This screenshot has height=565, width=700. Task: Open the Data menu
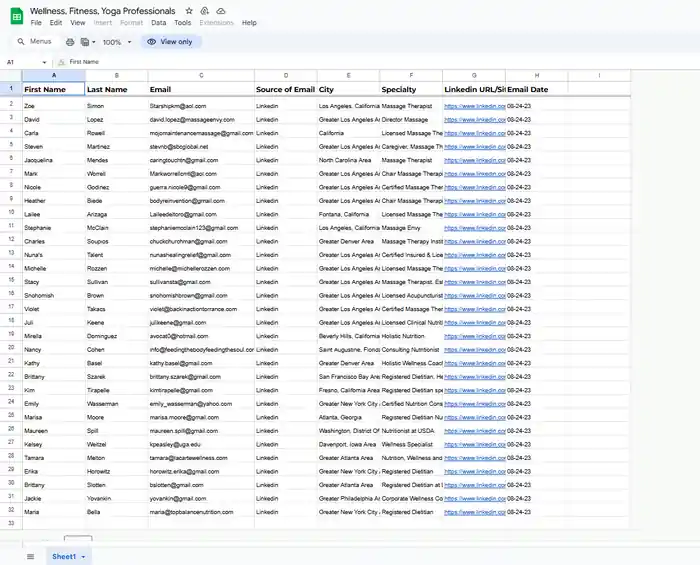[158, 23]
